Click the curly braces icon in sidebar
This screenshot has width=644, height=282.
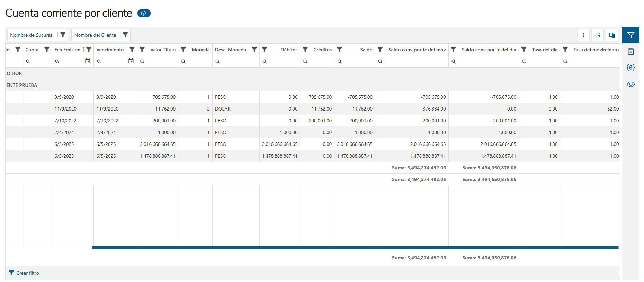630,68
